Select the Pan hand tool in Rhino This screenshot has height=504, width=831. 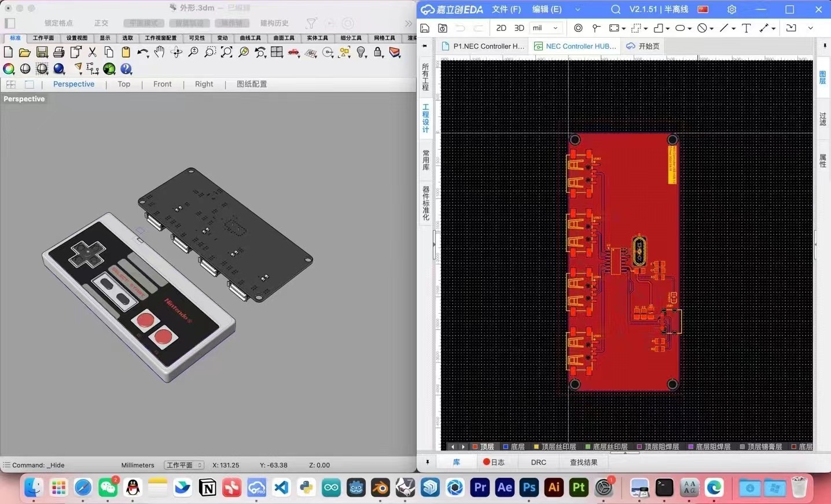click(159, 52)
